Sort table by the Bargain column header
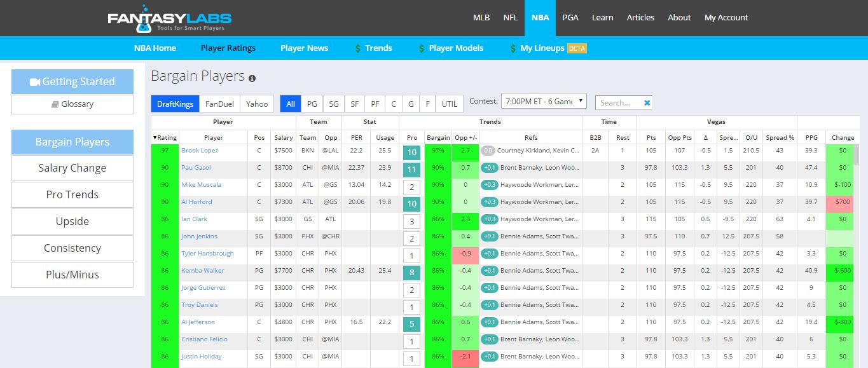The width and height of the screenshot is (868, 368). tap(438, 137)
